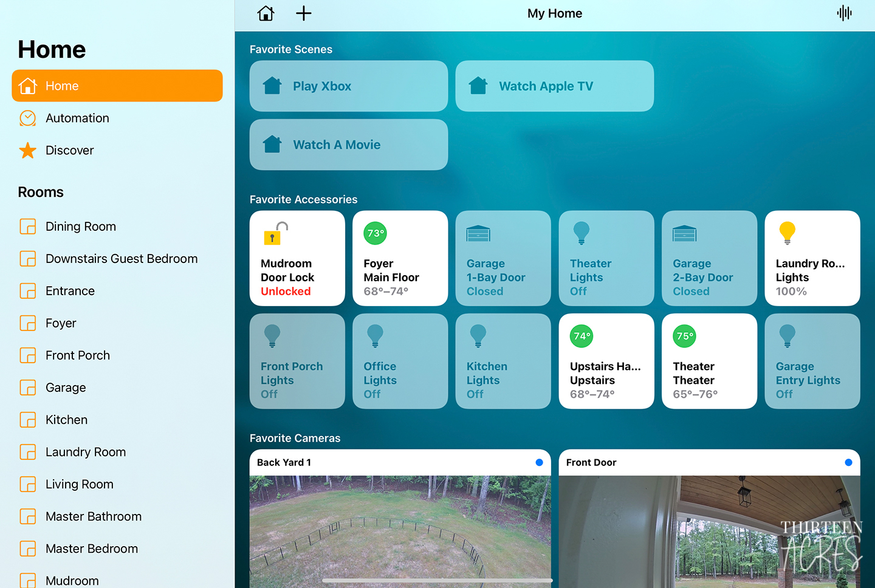875x588 pixels.
Task: Toggle Front Porch Lights tile
Action: (x=297, y=361)
